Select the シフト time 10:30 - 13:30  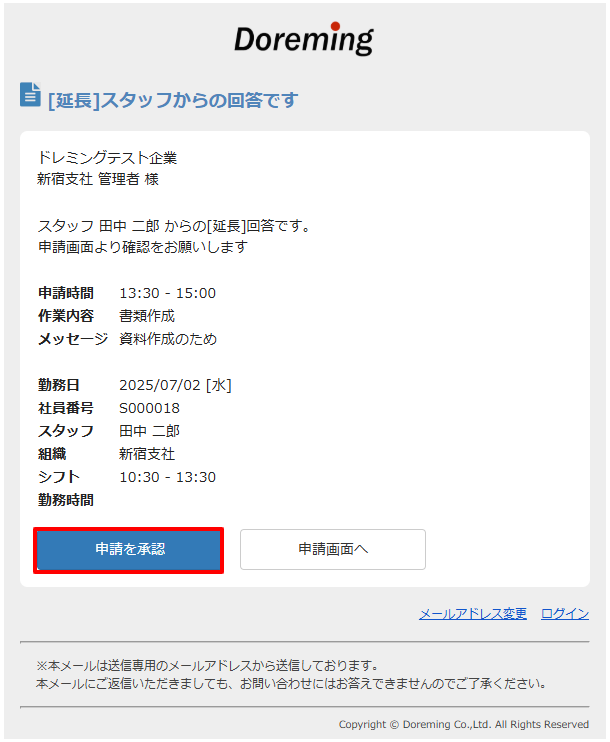[x=168, y=477]
